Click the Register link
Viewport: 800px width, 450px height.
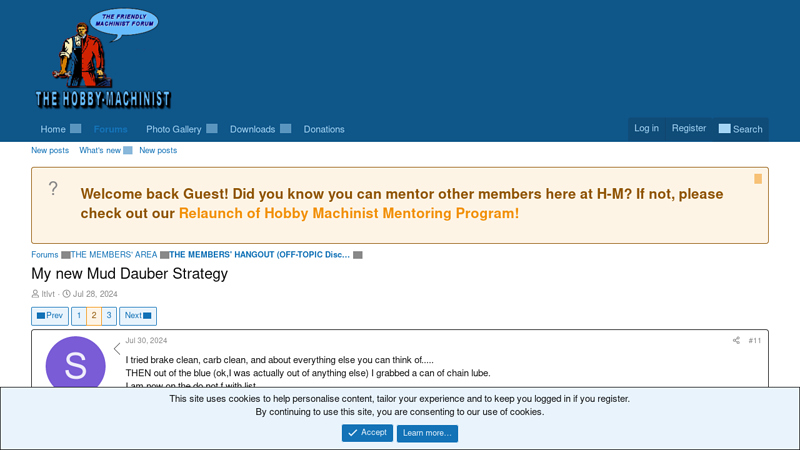(x=689, y=128)
